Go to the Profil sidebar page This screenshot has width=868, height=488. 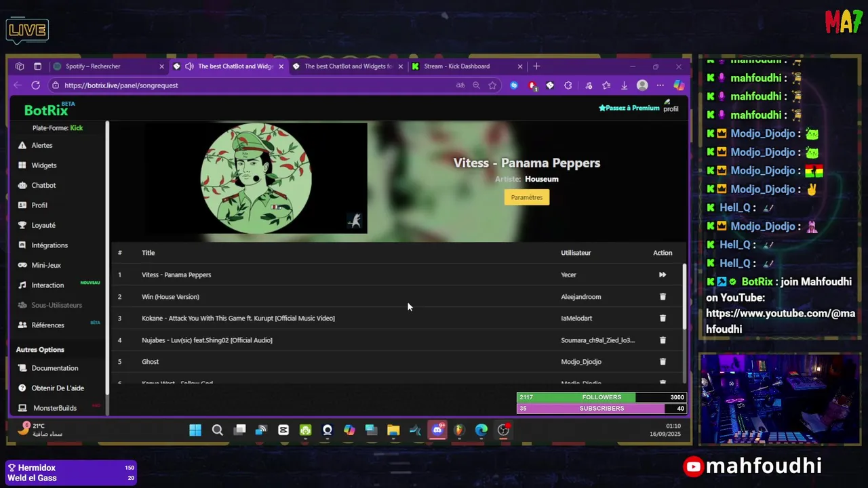point(39,205)
